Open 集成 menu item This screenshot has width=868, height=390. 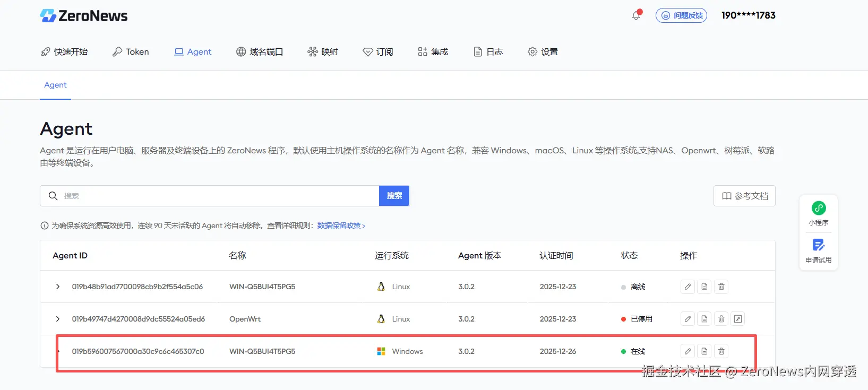pyautogui.click(x=433, y=51)
